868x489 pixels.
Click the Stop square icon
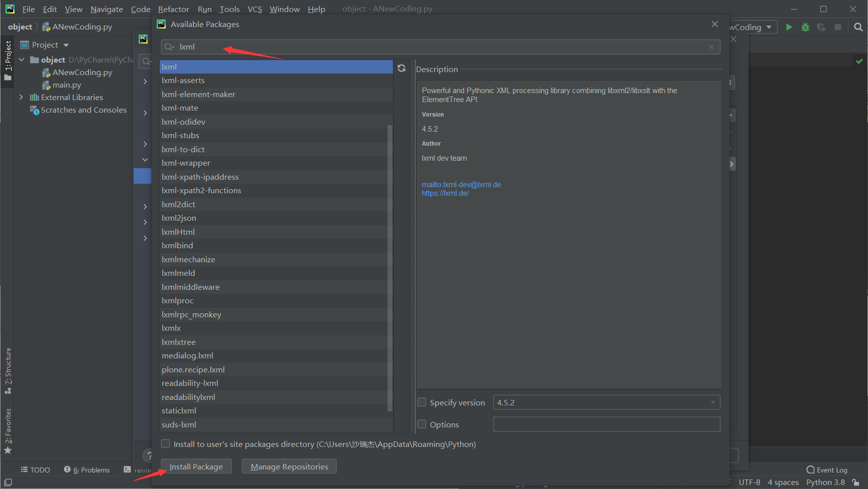coord(838,27)
